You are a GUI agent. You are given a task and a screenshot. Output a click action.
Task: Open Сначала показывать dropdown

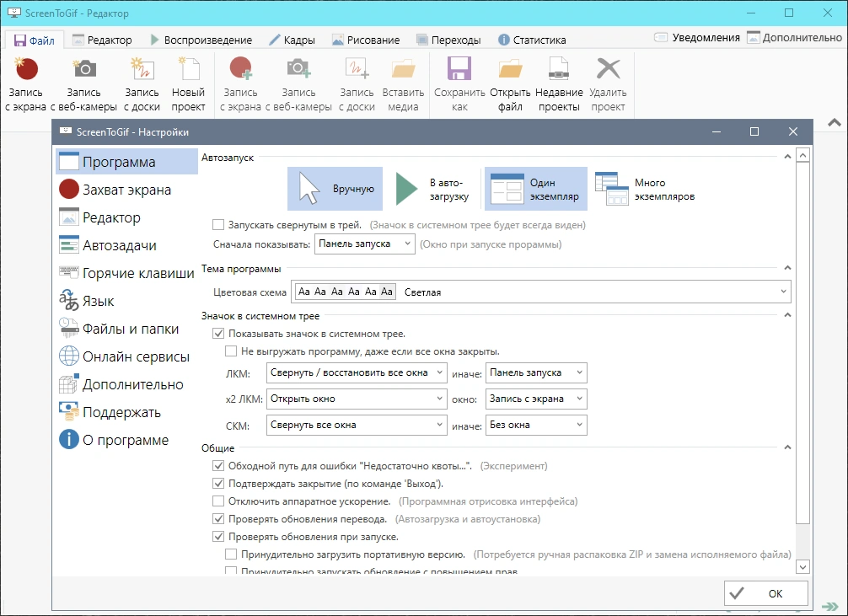tap(364, 244)
